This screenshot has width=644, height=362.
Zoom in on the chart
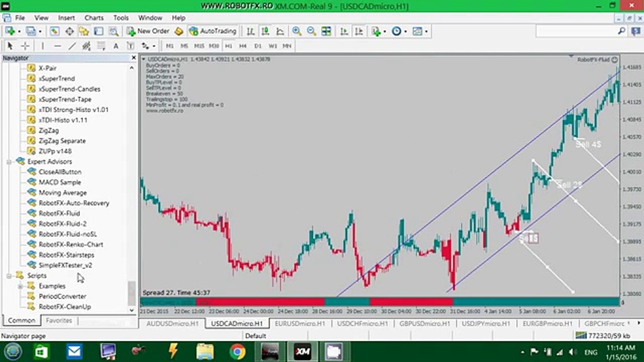297,31
